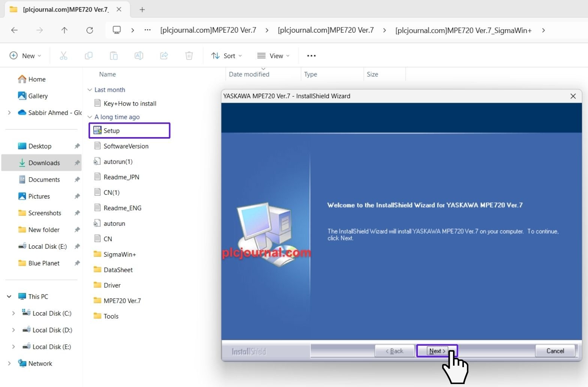Open the See more toolbar options
588x387 pixels.
coord(311,56)
